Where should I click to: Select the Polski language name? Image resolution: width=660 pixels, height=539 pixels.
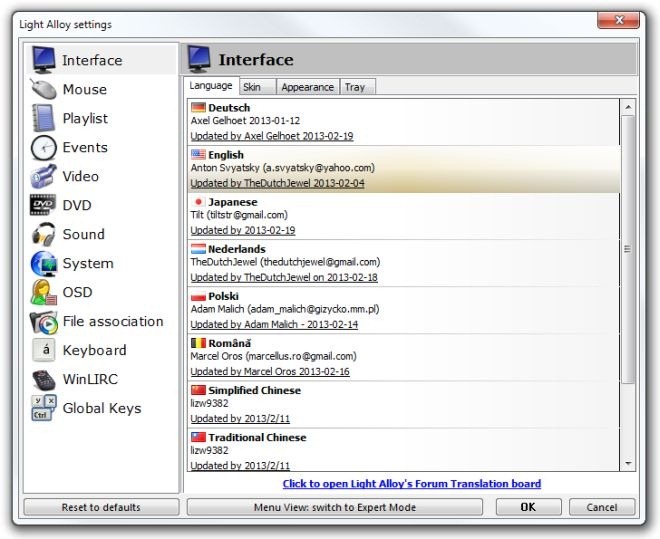tap(224, 296)
